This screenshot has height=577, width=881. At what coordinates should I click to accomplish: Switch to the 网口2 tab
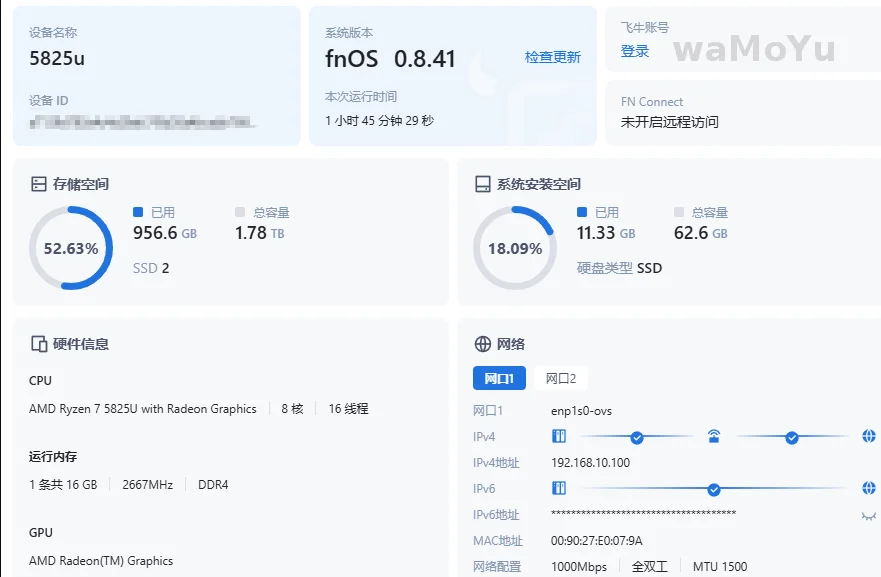point(561,378)
